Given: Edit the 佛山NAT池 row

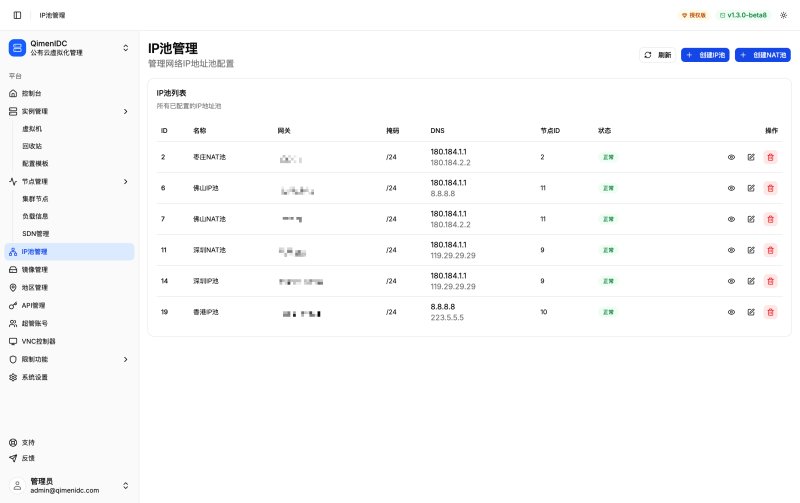Looking at the screenshot, I should (751, 219).
